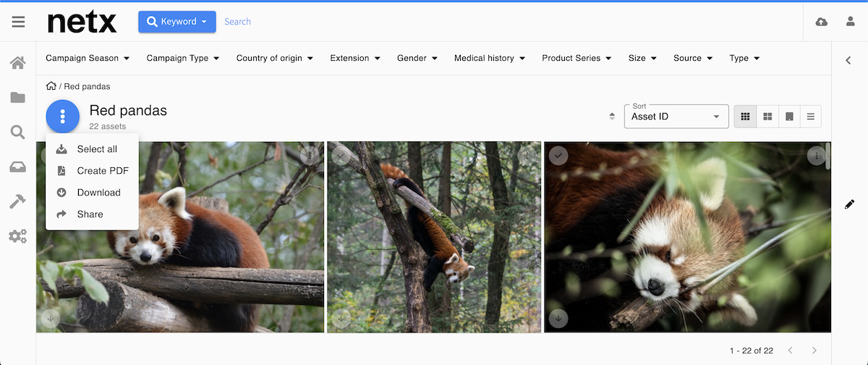Tick the checkmark on third panda image
The image size is (868, 365).
pyautogui.click(x=558, y=155)
